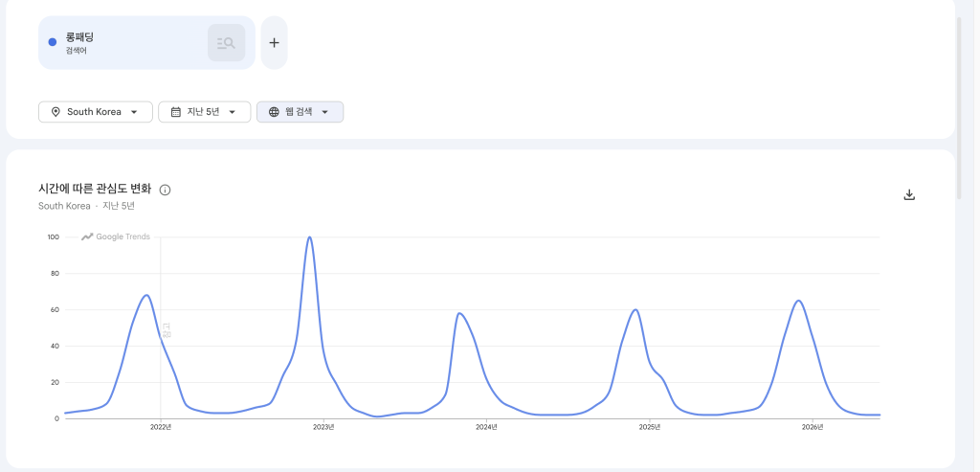Click the Google Trends logo on the chart
The width and height of the screenshot is (980, 472).
click(116, 236)
